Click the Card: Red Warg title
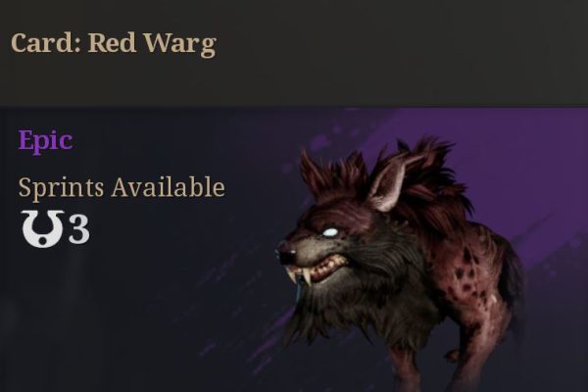Image resolution: width=588 pixels, height=392 pixels. point(114,44)
